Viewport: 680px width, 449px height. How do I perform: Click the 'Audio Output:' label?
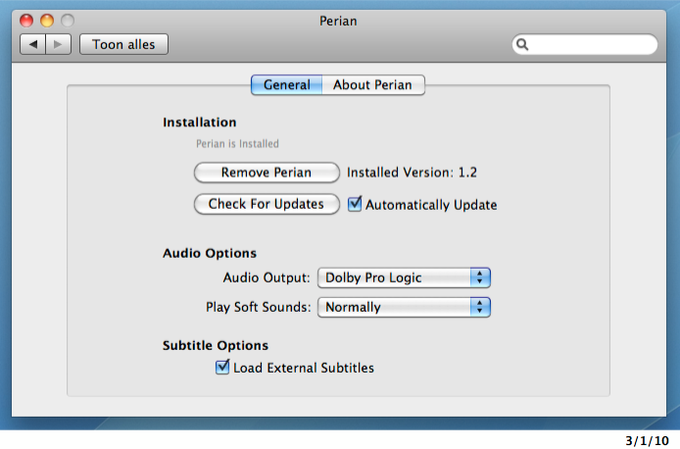click(x=266, y=278)
